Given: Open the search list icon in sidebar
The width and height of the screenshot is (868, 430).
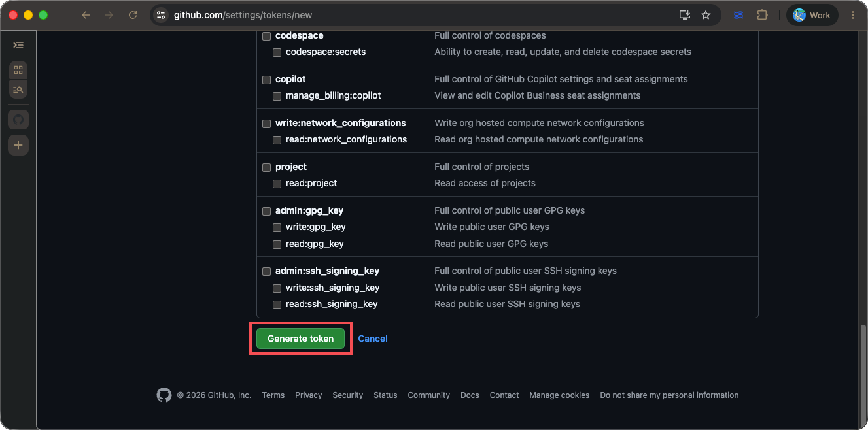Looking at the screenshot, I should coord(18,90).
